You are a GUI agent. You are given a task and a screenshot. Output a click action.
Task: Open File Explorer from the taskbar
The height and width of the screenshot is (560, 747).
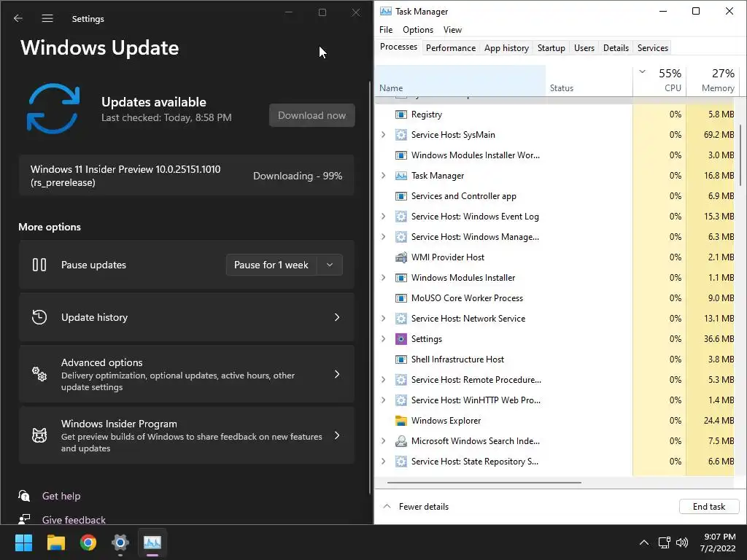click(55, 542)
